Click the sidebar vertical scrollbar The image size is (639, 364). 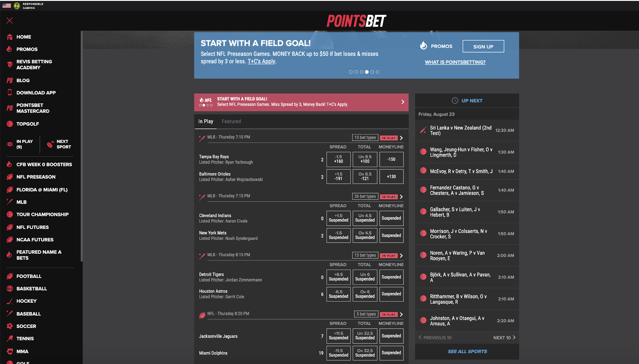(82, 146)
